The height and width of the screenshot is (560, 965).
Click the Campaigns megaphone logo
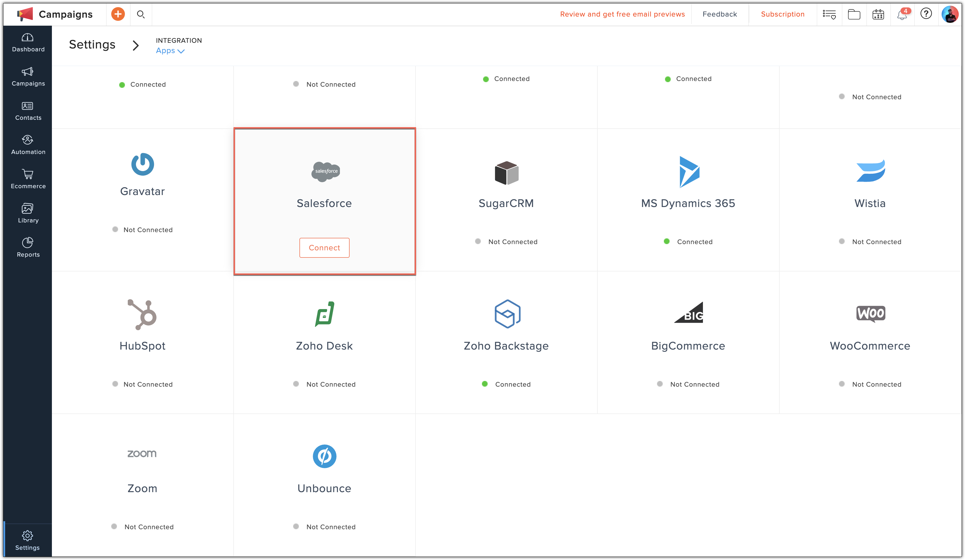pos(25,14)
